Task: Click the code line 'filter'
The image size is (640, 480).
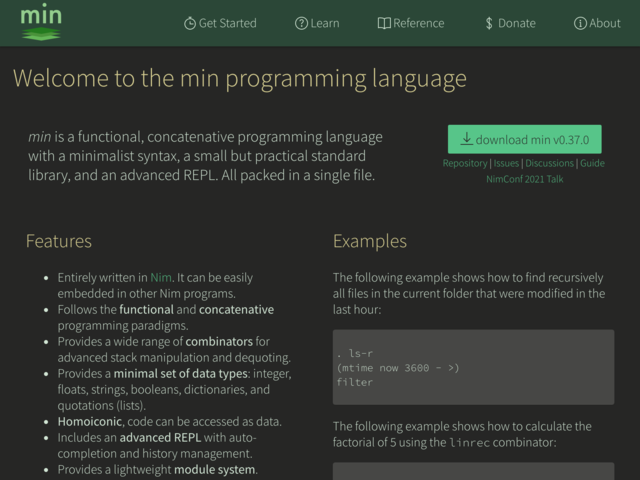Action: pyautogui.click(x=355, y=382)
